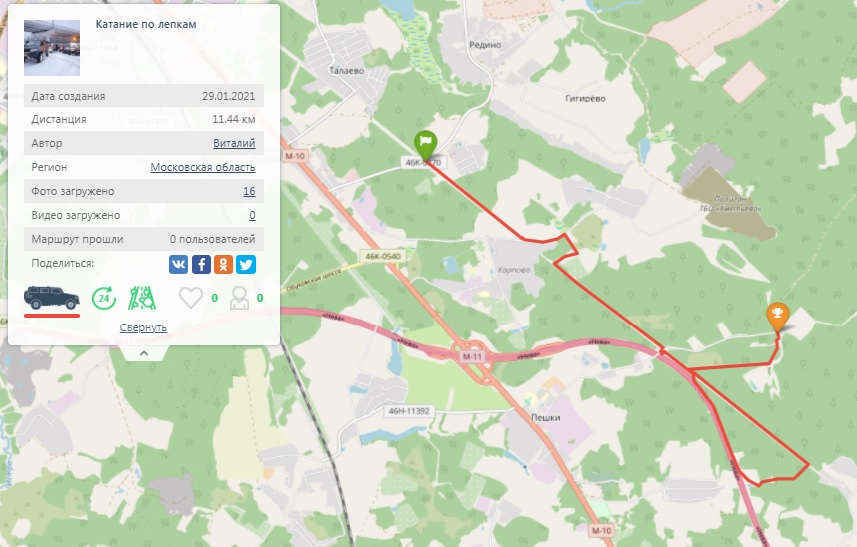This screenshot has height=547, width=857.
Task: Click the green 24-hour icon
Action: (x=104, y=298)
